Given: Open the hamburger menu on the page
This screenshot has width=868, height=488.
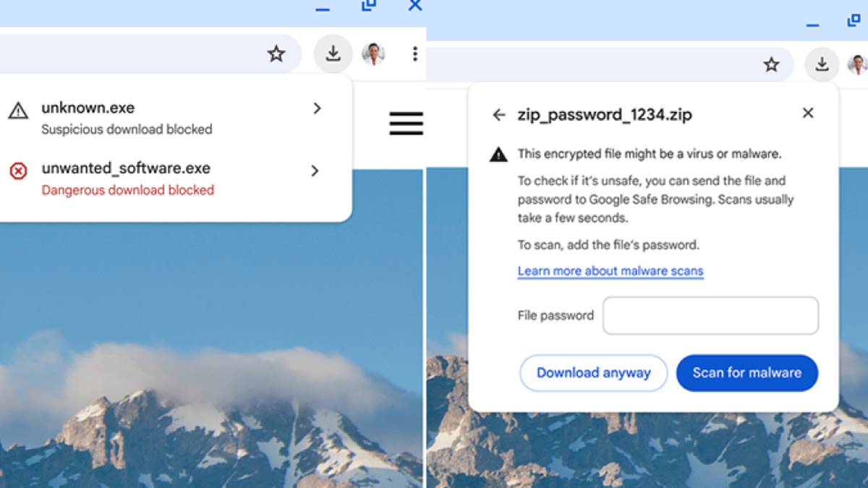Looking at the screenshot, I should (406, 122).
